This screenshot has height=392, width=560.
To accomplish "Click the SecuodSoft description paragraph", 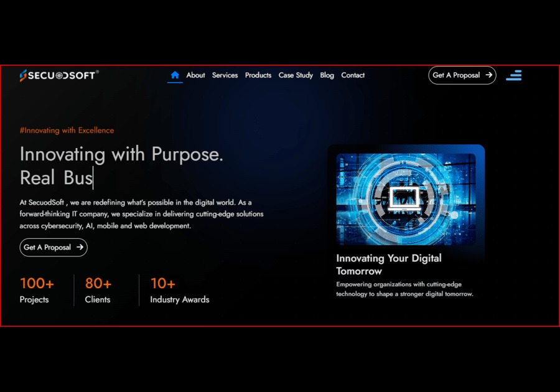I will click(x=141, y=213).
